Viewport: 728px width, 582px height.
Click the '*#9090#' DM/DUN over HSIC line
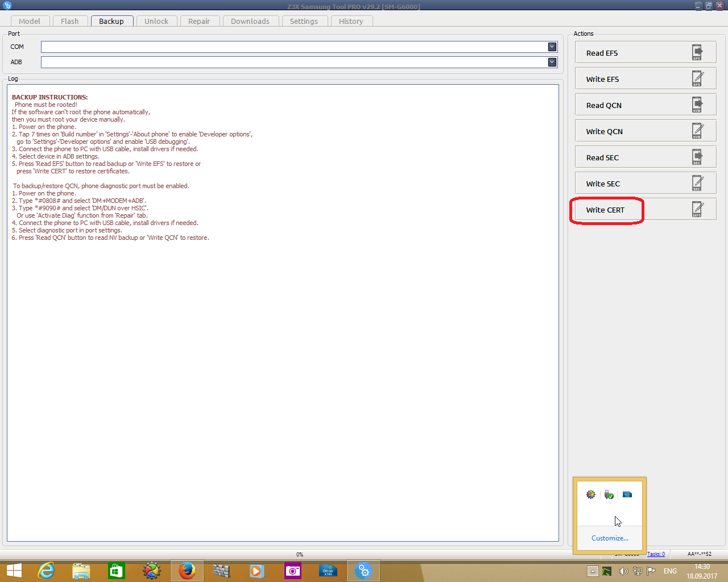[80, 208]
